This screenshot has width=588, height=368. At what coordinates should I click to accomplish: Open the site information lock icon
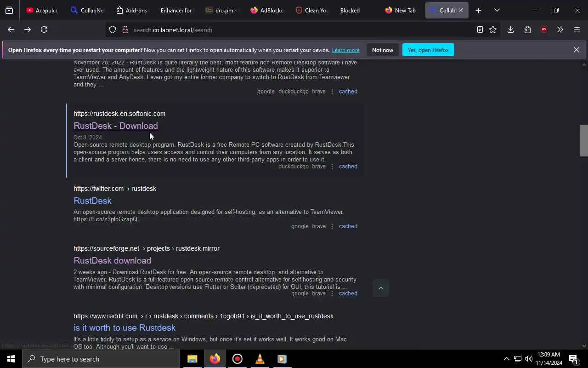pos(125,30)
